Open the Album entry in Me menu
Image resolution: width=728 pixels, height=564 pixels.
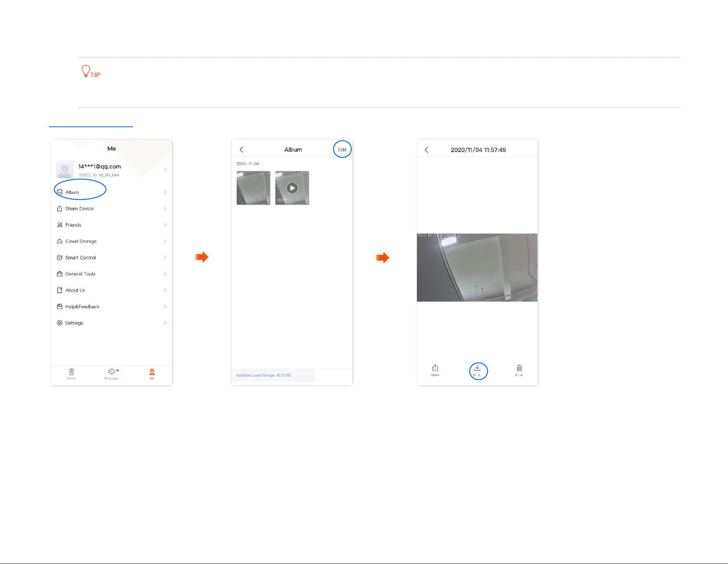coord(112,192)
